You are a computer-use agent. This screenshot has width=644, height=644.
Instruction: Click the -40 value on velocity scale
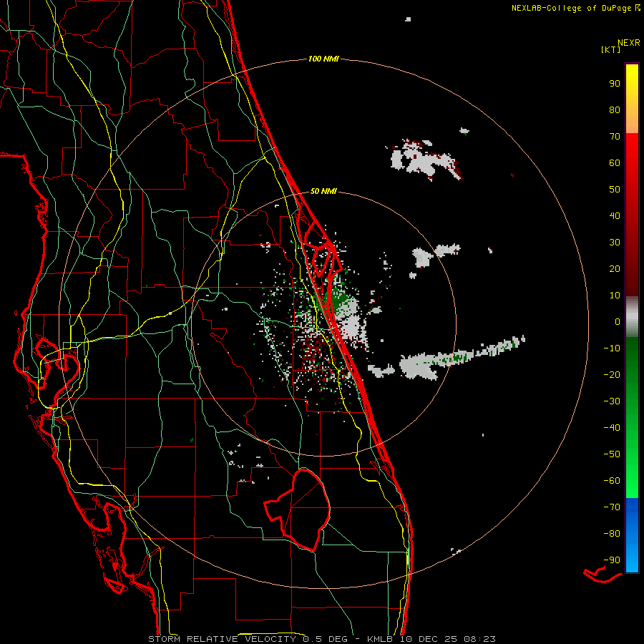(x=612, y=428)
